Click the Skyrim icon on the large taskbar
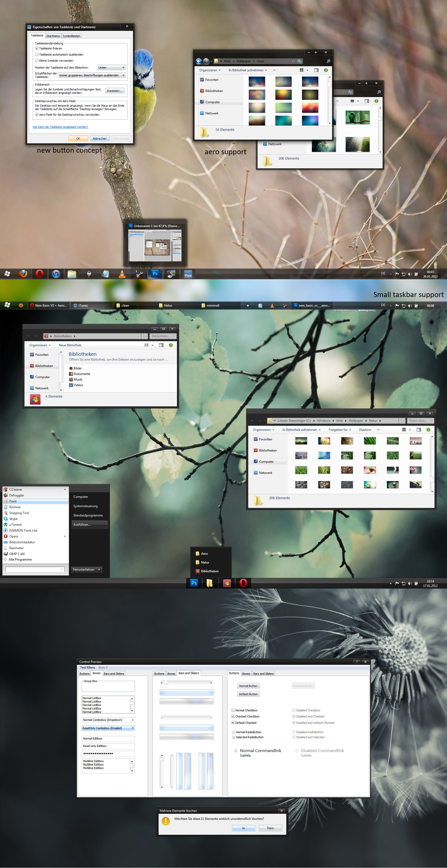Screen dimensions: 447x868 coord(89,274)
